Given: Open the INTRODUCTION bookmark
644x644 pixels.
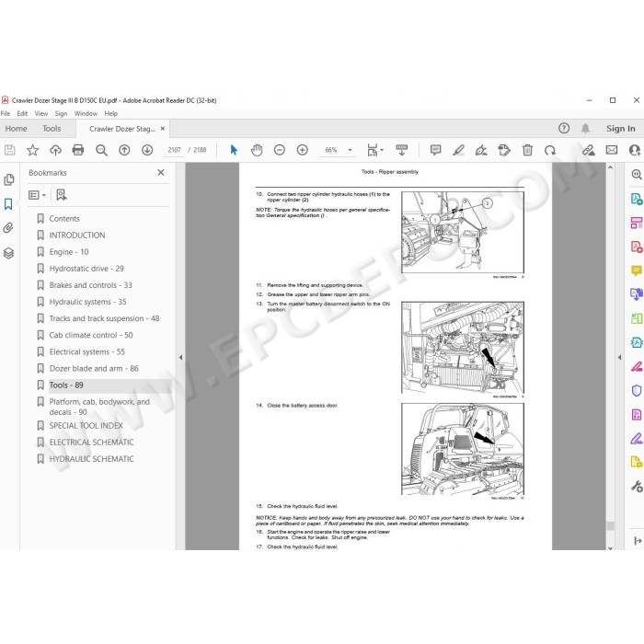Looking at the screenshot, I should pyautogui.click(x=77, y=236).
